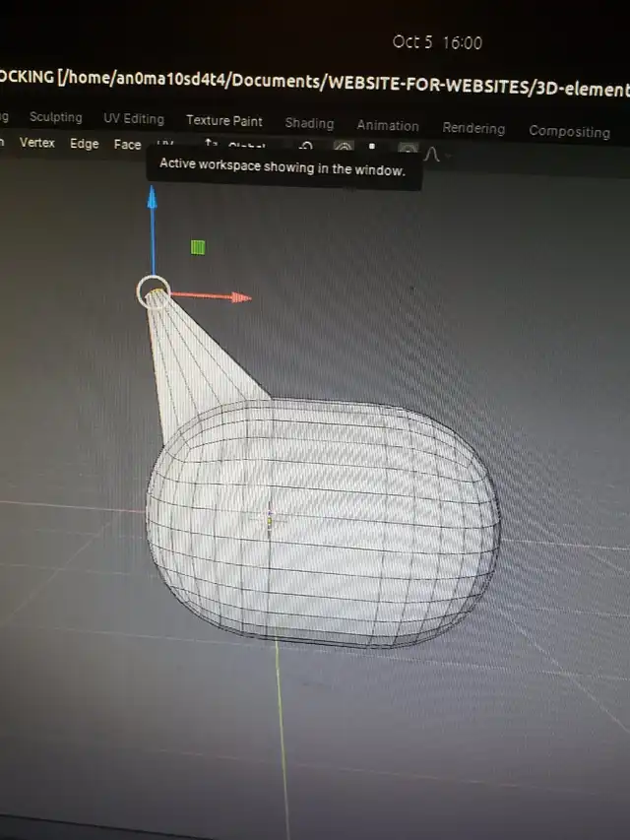630x840 pixels.
Task: Open the Compositing workspace tab
Action: tap(569, 131)
